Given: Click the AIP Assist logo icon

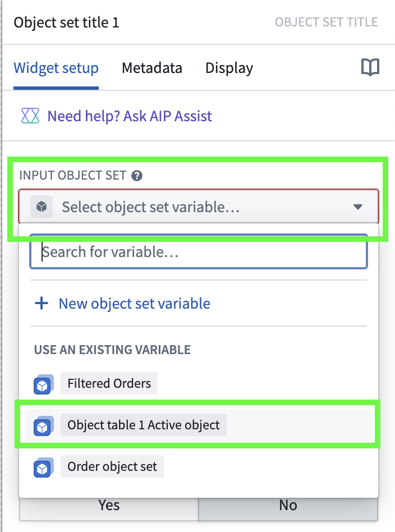Looking at the screenshot, I should (31, 116).
